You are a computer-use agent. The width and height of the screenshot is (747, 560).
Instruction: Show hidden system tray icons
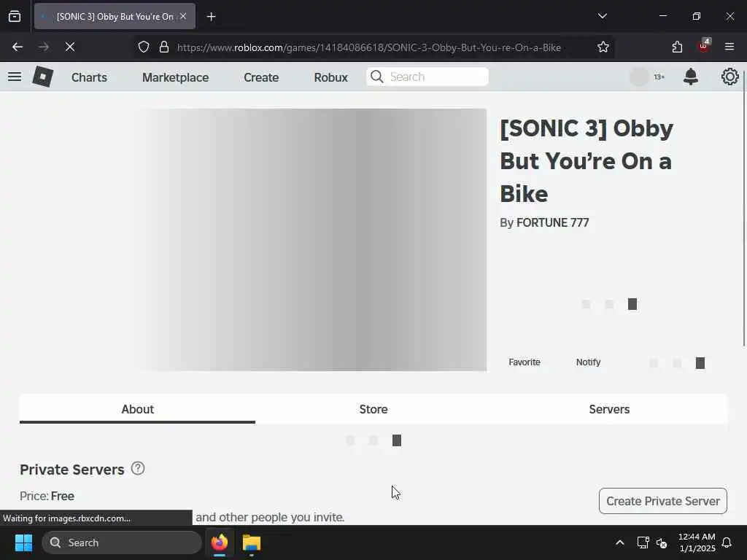(x=620, y=542)
